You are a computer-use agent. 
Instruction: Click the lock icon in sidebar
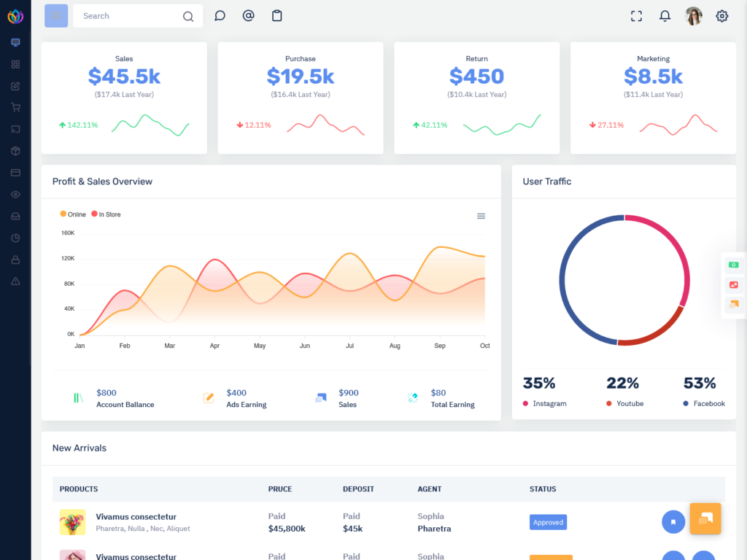[15, 260]
